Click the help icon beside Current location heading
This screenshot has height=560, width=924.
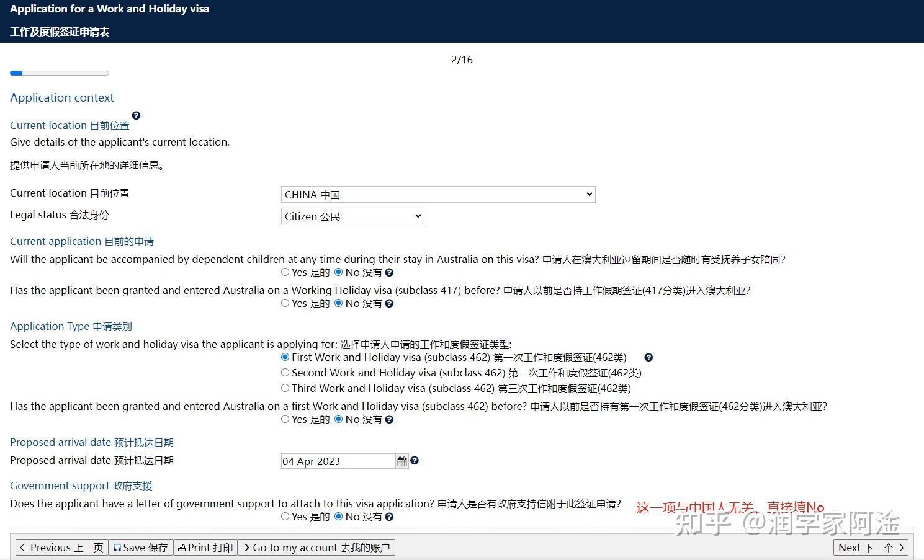point(136,115)
